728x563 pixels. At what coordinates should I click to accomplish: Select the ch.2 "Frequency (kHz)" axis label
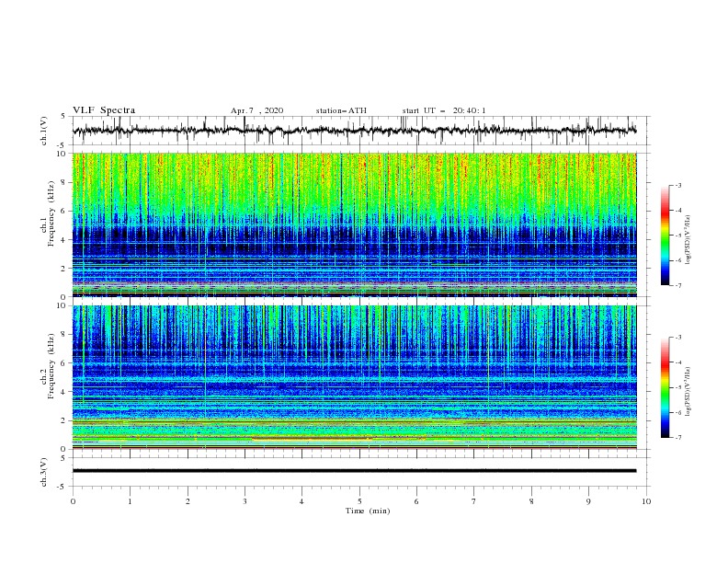(51, 366)
